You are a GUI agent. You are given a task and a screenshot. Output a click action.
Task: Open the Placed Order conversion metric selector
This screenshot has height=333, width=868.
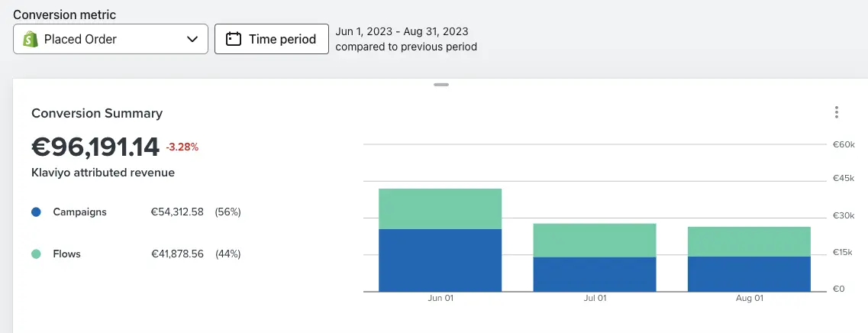[110, 39]
